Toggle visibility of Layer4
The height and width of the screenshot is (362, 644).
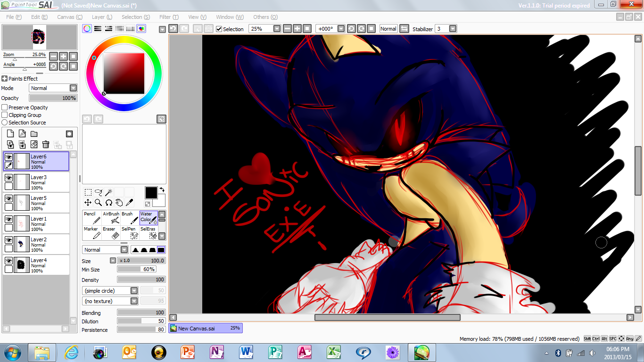point(8,261)
